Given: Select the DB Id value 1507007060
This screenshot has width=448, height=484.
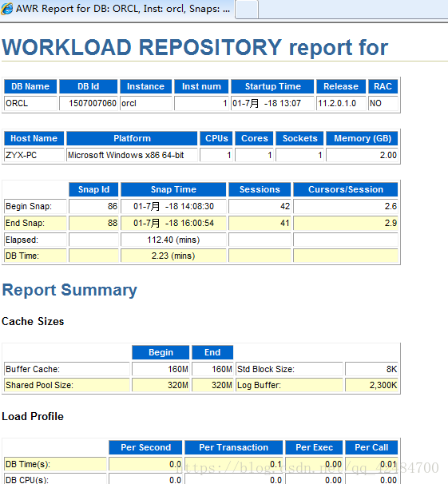Looking at the screenshot, I should 88,103.
